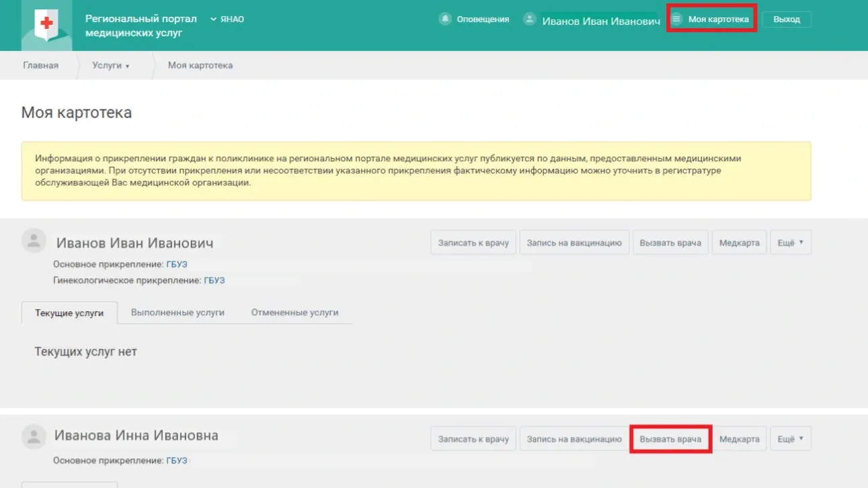Viewport: 868px width, 488px height.
Task: Expand the ЯНАО region selector
Action: coord(227,19)
